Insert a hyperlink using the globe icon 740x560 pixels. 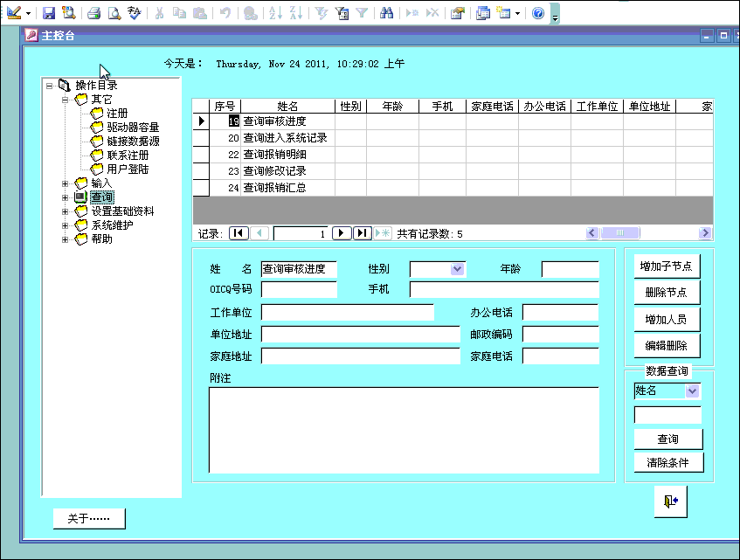pos(250,13)
